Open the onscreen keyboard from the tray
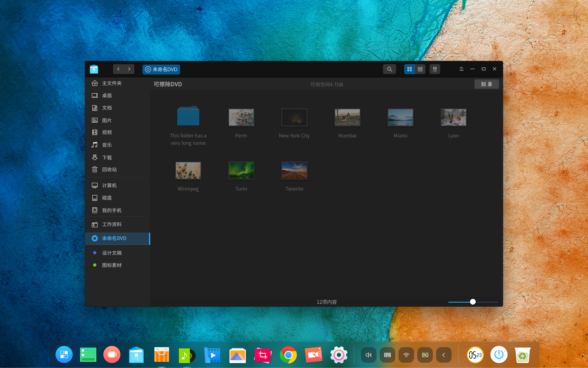The image size is (588, 368). 387,355
